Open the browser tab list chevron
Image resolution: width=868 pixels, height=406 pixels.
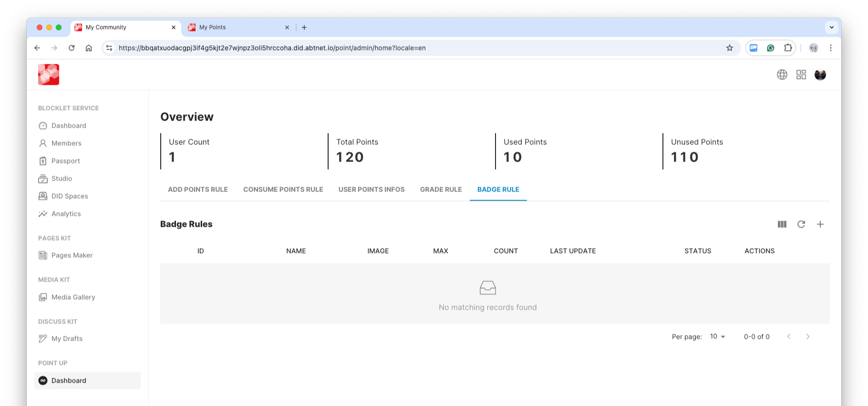tap(831, 27)
